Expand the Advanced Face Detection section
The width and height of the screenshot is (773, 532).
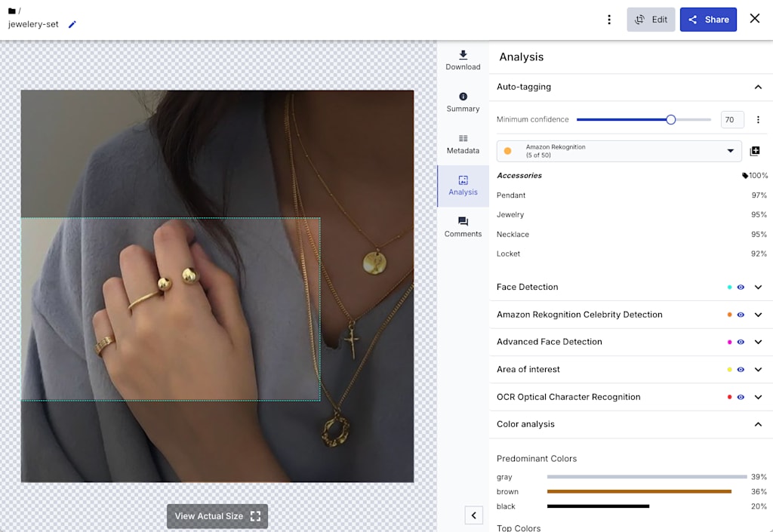pos(758,342)
